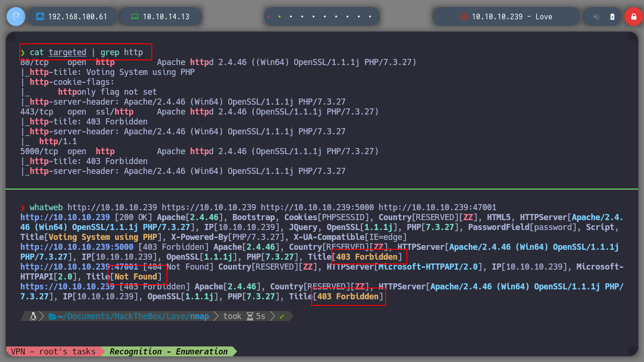Click the 'PasswordField[password]' result

tap(522, 227)
